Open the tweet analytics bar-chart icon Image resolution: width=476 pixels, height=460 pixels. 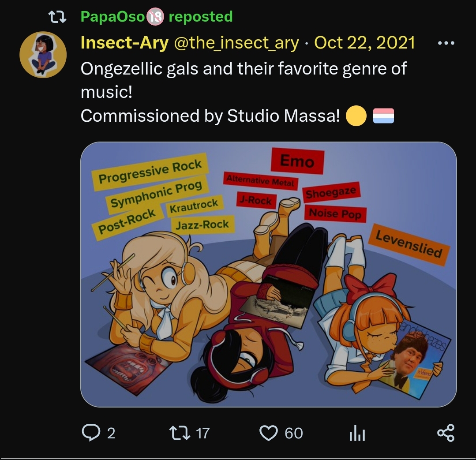(x=357, y=434)
